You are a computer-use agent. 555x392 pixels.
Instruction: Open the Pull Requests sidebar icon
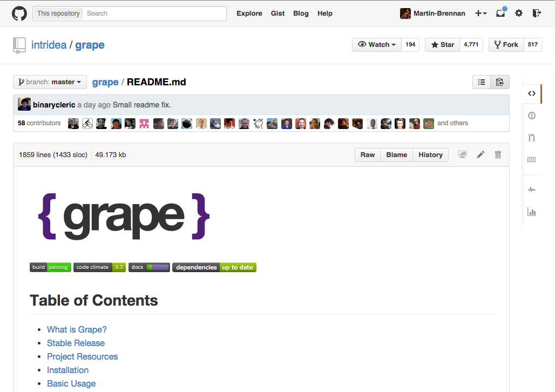tap(532, 137)
